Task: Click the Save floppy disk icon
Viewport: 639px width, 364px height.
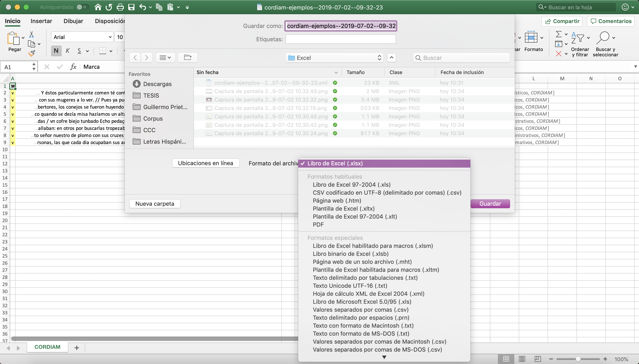Action: coord(131,7)
